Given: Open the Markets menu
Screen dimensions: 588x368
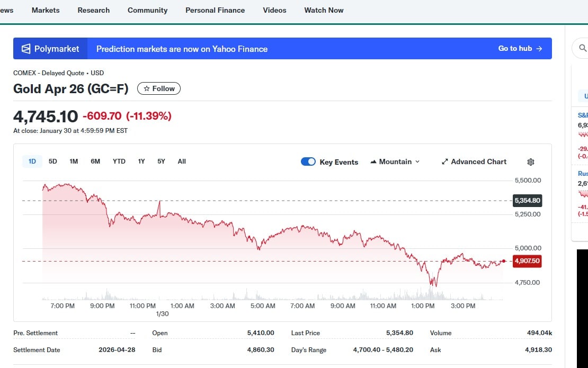Looking at the screenshot, I should pyautogui.click(x=46, y=10).
